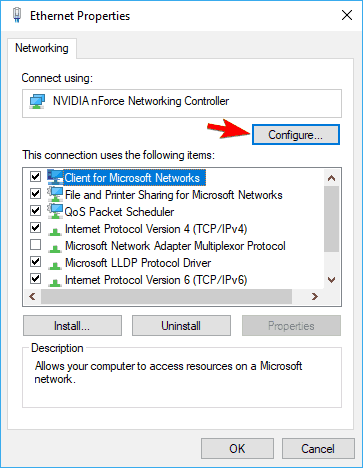Click the Uninstall button
This screenshot has height=468, width=363.
pos(181,326)
